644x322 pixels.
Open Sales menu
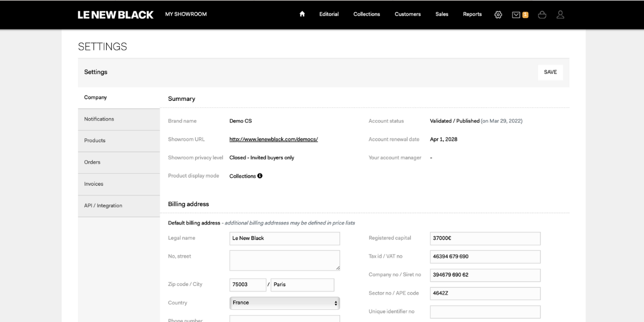click(x=442, y=14)
